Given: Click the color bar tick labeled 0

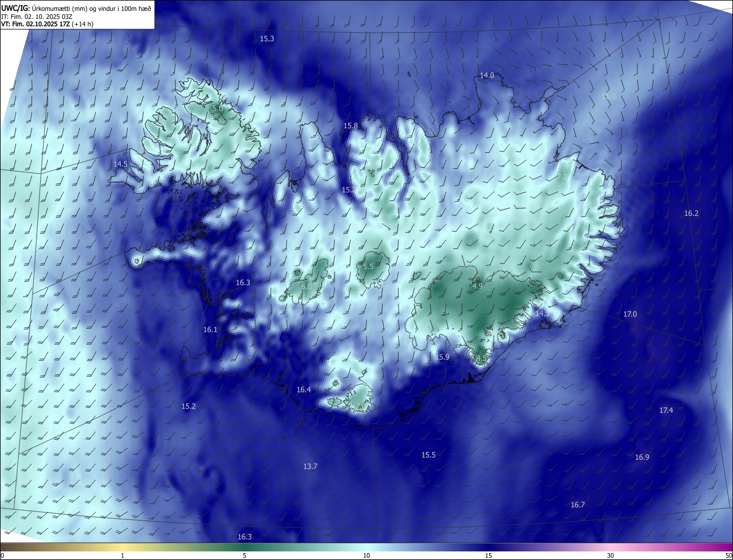Looking at the screenshot, I should [2, 556].
